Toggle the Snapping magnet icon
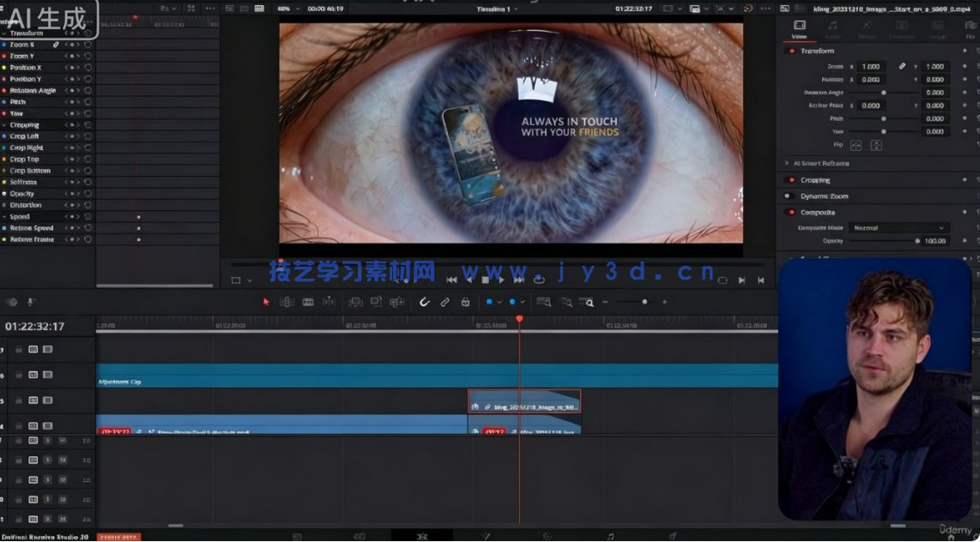 (x=425, y=302)
